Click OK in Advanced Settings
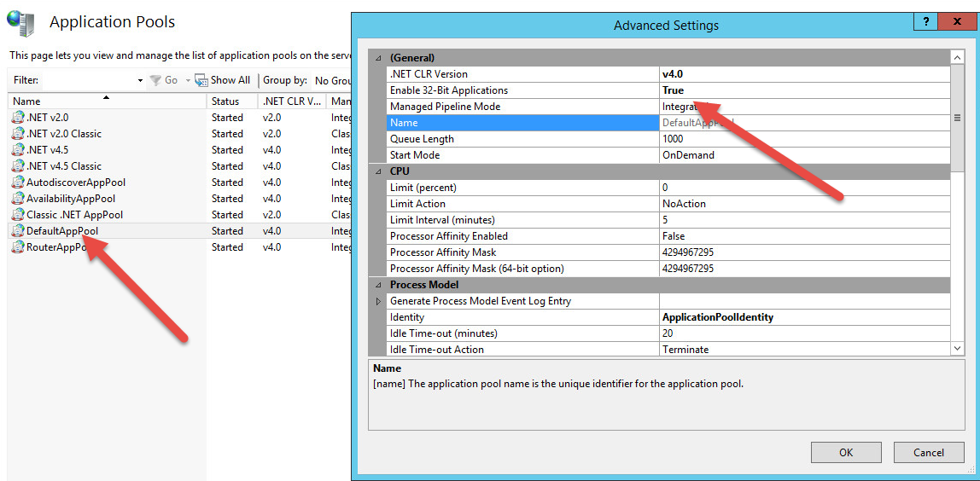 point(846,452)
